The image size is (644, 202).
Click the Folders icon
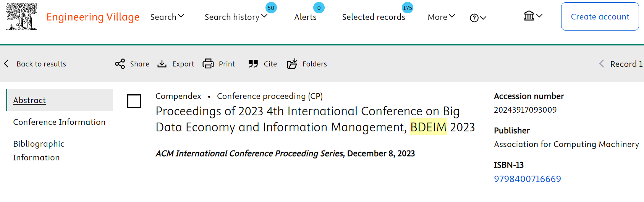292,64
